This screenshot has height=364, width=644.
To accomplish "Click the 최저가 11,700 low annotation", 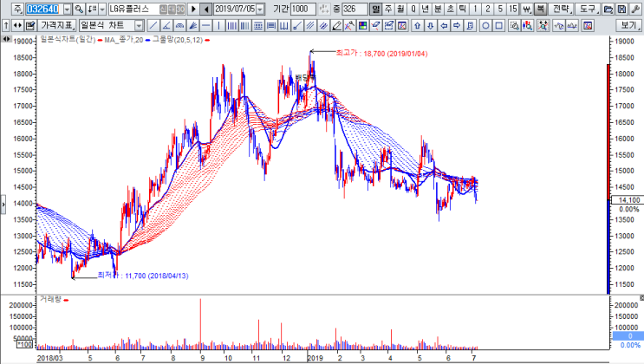I will [143, 276].
